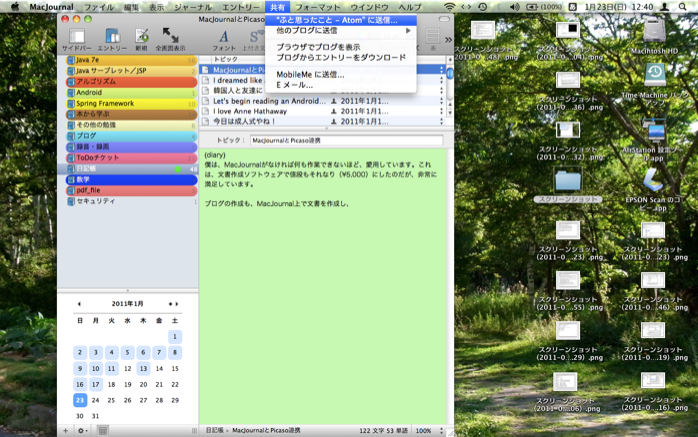This screenshot has height=437, width=698.
Task: Open the セキュリティ journal
Action: point(131,201)
